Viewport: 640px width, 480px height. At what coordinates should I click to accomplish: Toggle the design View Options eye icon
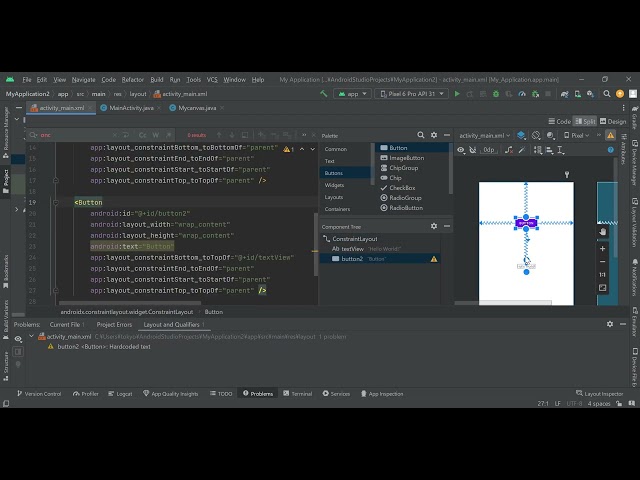click(461, 150)
